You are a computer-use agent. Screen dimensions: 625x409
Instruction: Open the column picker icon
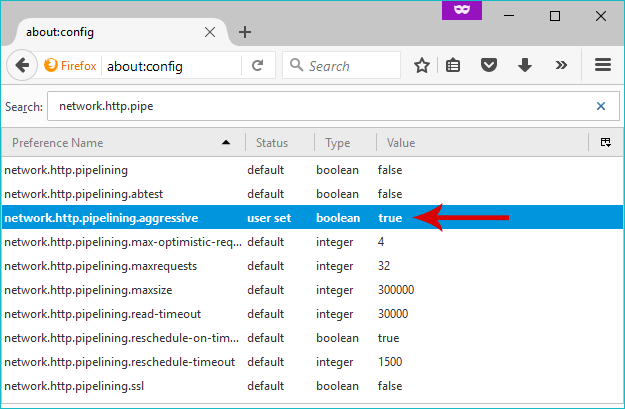click(606, 142)
